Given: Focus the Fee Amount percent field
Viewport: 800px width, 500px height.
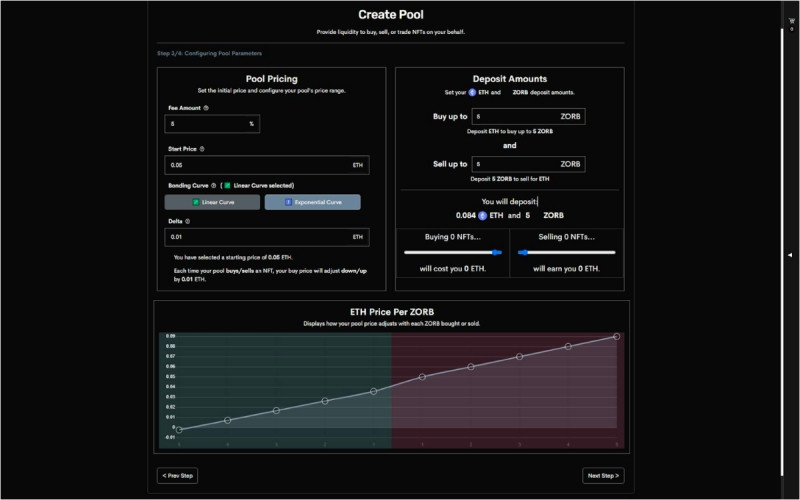Looking at the screenshot, I should (212, 124).
